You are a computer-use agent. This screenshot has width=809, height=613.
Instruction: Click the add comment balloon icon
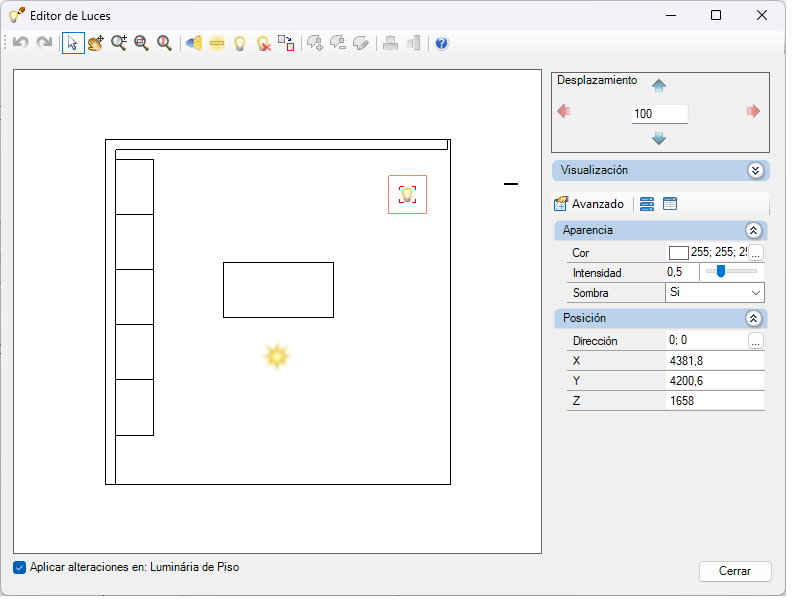315,43
